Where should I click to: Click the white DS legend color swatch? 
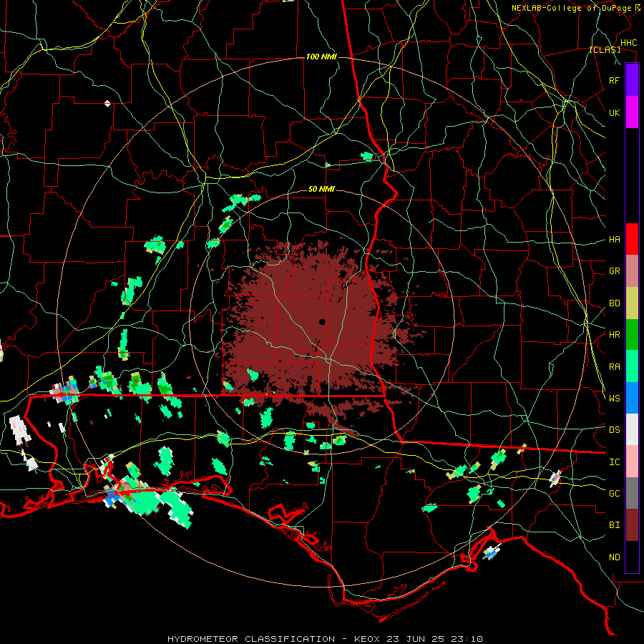[632, 429]
